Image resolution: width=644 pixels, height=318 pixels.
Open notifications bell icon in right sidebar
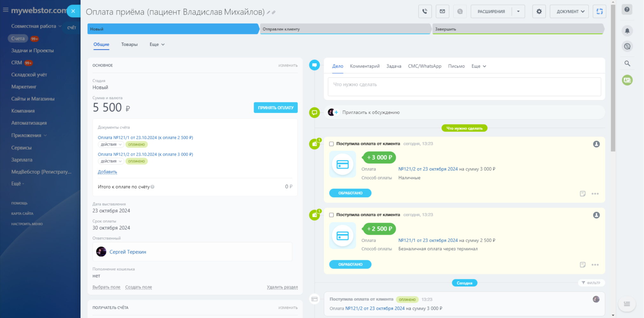tap(627, 31)
